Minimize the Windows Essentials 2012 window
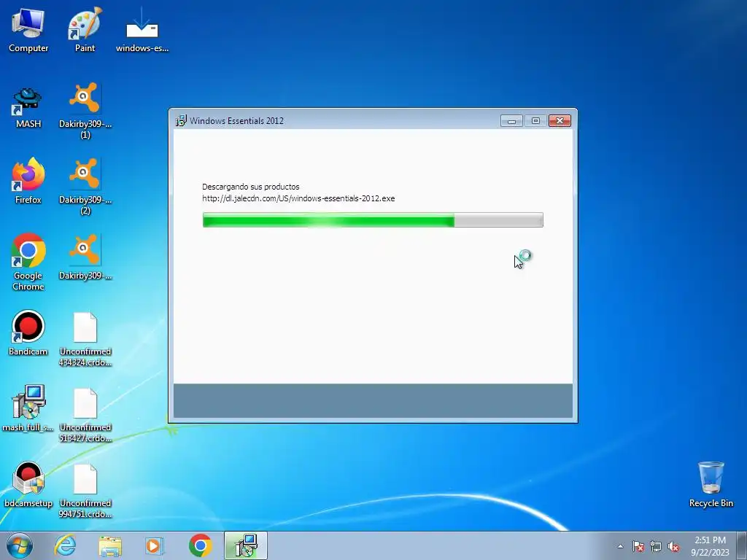Screen dimensions: 747x560 pyautogui.click(x=511, y=121)
